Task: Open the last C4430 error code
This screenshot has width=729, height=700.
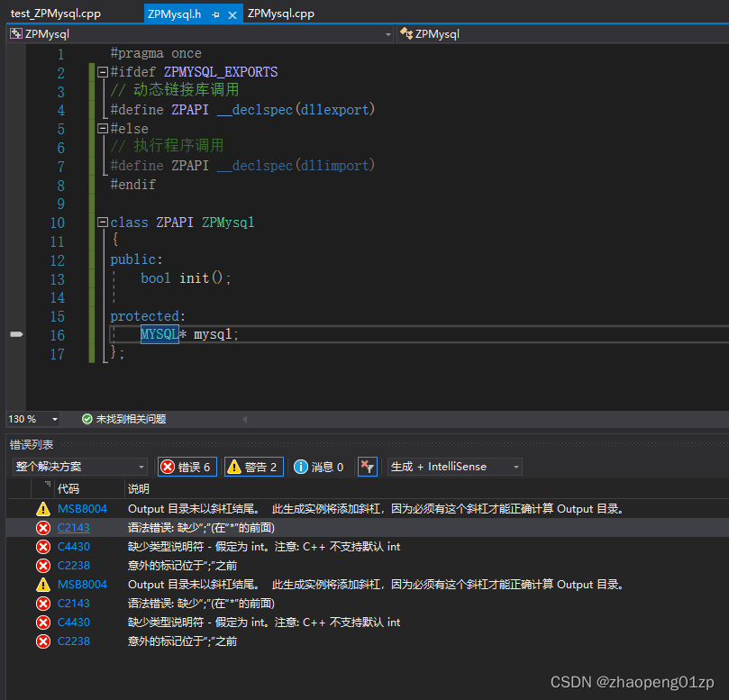Action: click(x=74, y=623)
